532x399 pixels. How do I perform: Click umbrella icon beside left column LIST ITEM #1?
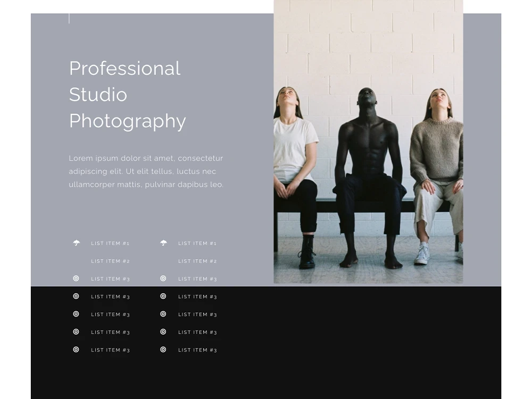pos(76,243)
